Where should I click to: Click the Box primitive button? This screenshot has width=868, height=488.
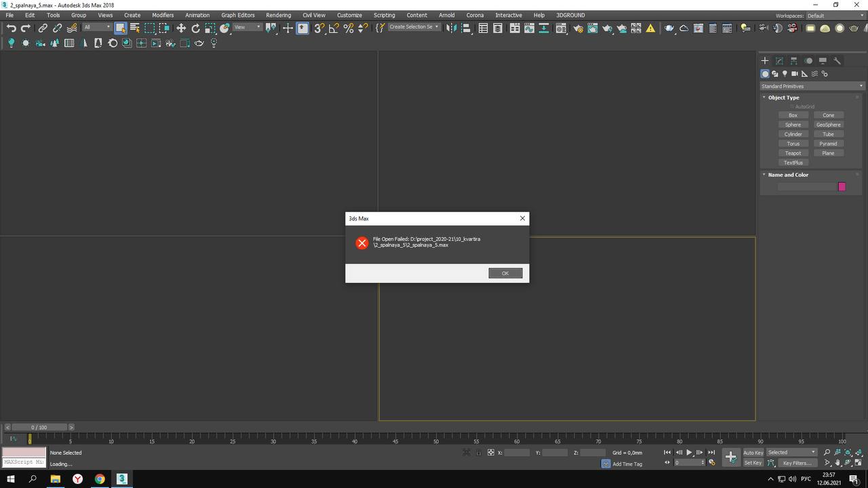pyautogui.click(x=793, y=115)
